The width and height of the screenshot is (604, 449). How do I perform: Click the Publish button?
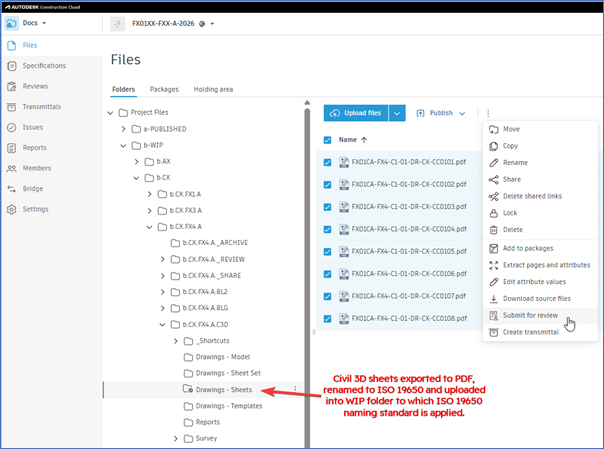tap(435, 113)
